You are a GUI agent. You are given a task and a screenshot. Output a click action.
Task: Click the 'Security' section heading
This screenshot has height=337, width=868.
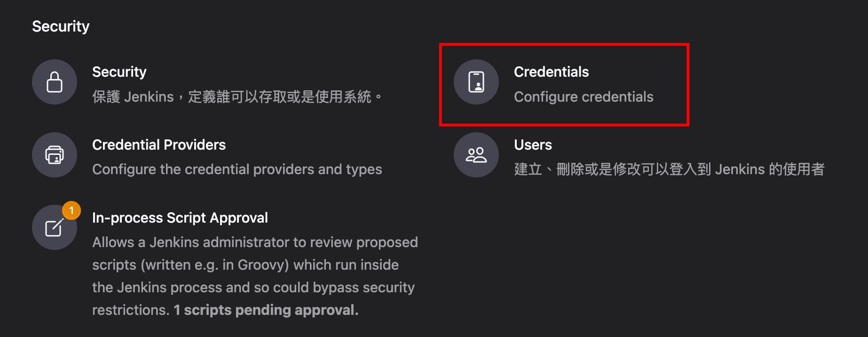coord(61,26)
